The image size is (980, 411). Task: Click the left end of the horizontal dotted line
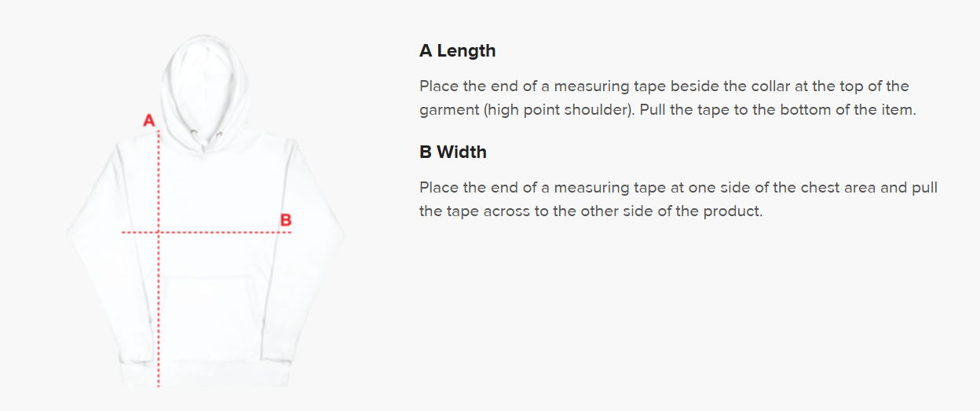point(123,233)
